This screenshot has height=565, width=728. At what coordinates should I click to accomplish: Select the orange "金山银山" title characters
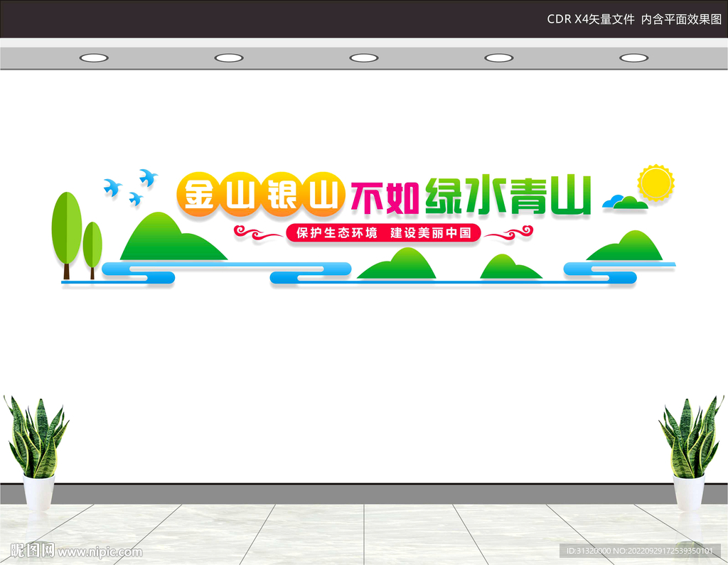261,195
